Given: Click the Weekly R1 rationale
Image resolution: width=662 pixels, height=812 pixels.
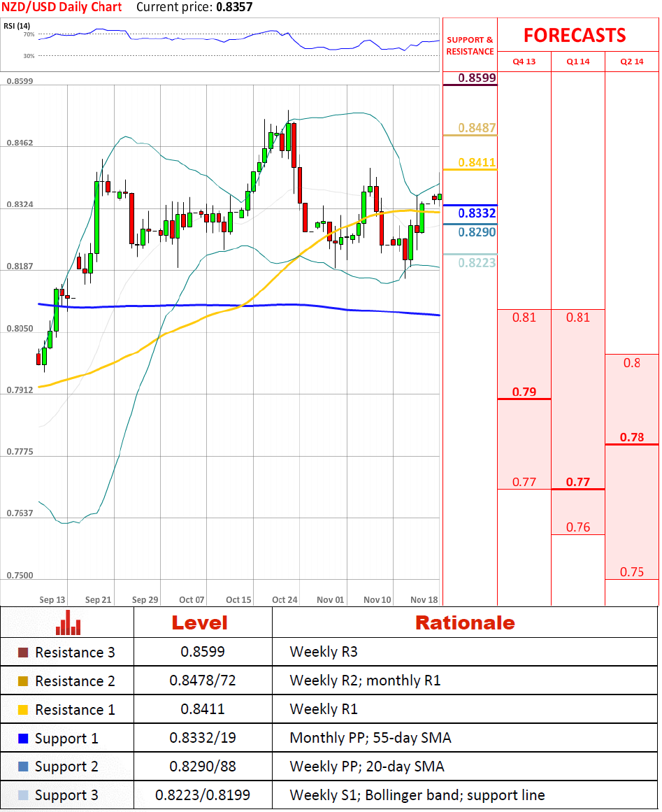Looking at the screenshot, I should click(324, 709).
